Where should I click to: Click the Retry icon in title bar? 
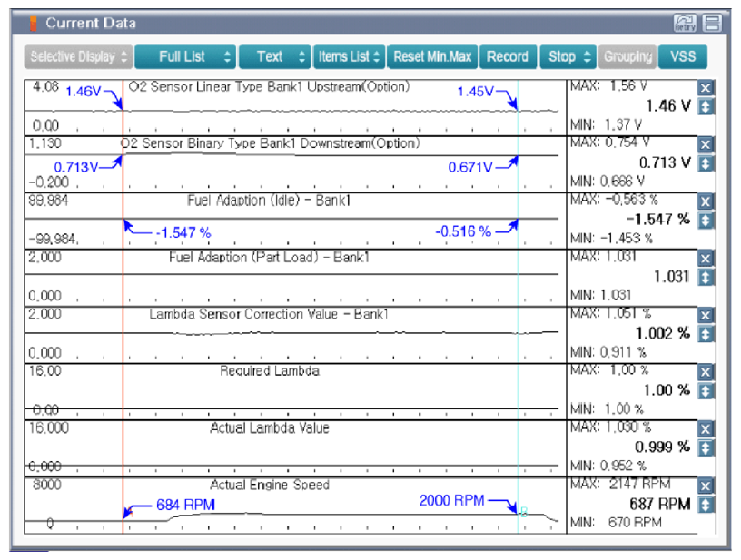[x=685, y=23]
